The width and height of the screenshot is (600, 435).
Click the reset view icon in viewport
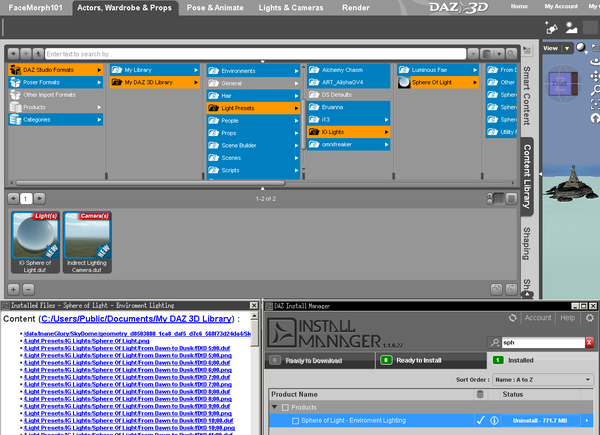[x=595, y=118]
